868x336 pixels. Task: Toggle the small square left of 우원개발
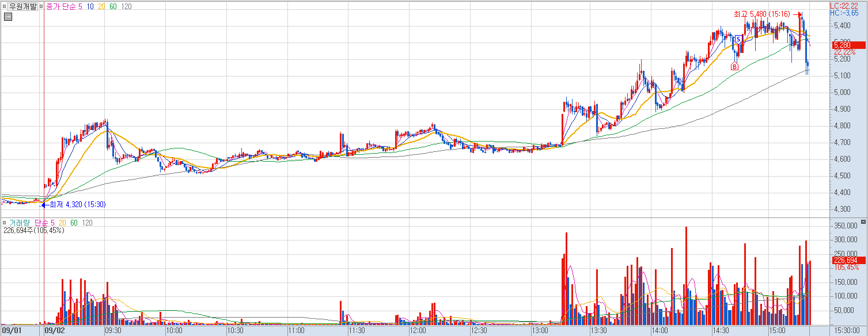(5, 6)
